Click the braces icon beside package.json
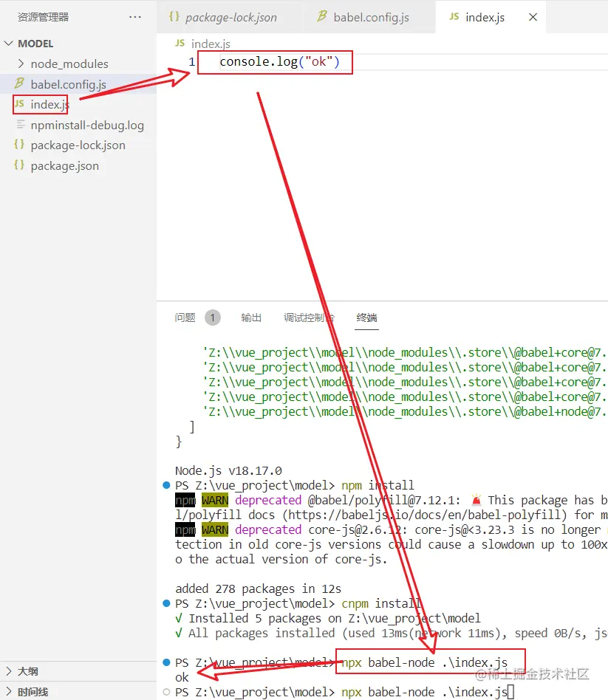Screen dimensions: 608x700 [18, 165]
